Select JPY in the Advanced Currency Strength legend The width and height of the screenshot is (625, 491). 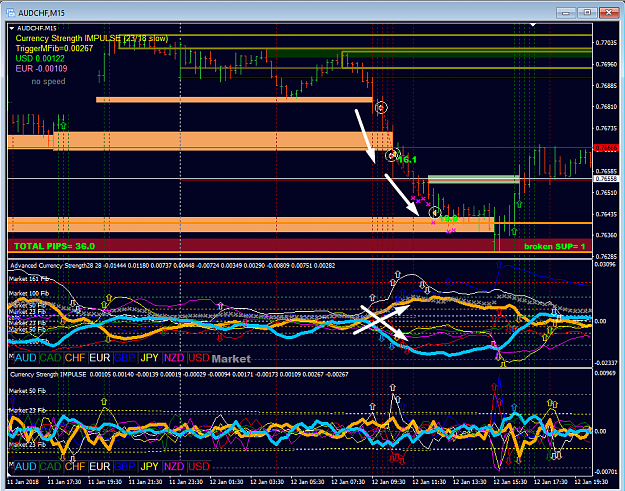coord(149,358)
